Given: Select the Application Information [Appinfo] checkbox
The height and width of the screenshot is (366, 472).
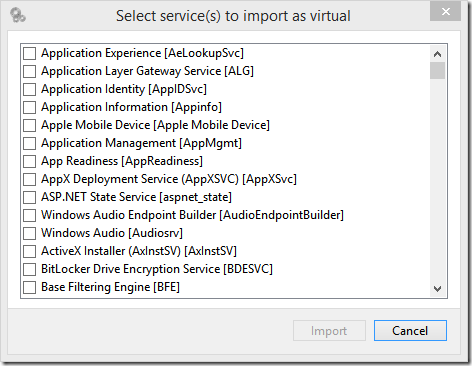Looking at the screenshot, I should 29,107.
